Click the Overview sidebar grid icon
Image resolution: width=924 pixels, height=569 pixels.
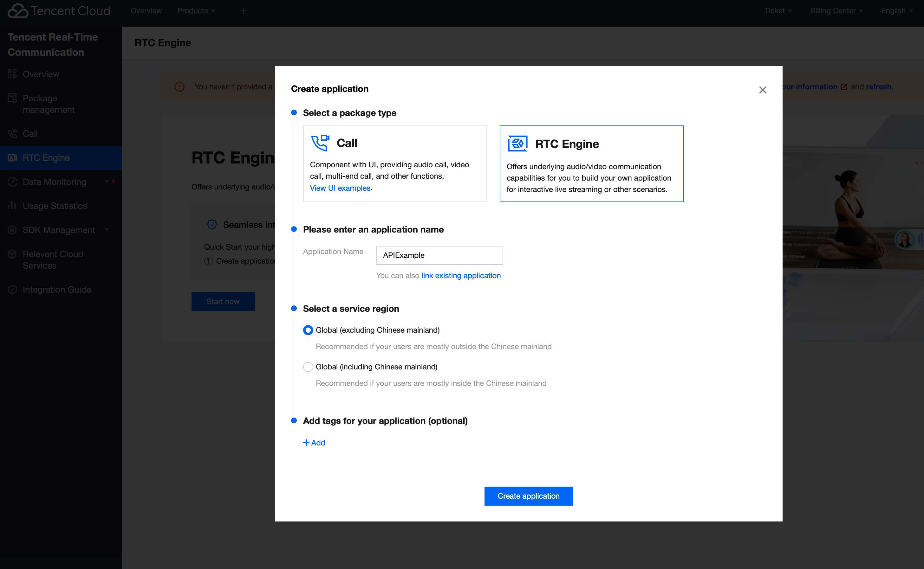click(12, 74)
